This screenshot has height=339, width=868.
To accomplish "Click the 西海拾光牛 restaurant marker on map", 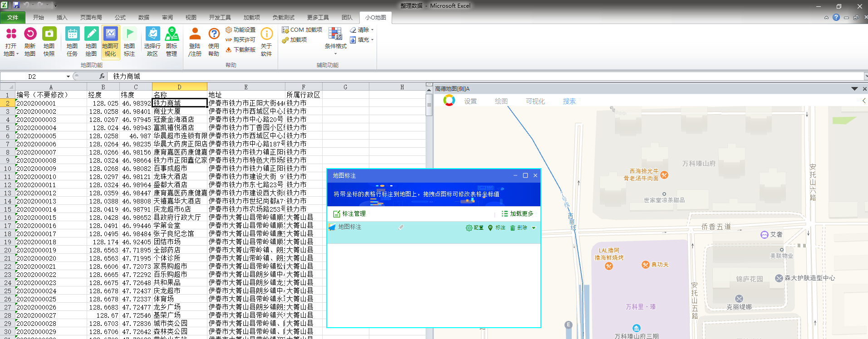I will click(x=664, y=175).
